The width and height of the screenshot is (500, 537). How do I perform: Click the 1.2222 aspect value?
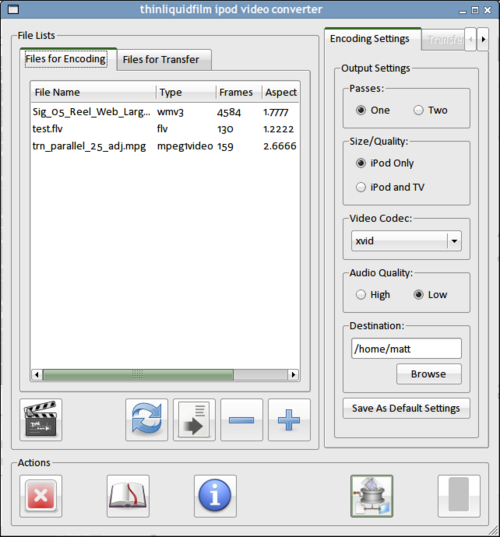(278, 129)
